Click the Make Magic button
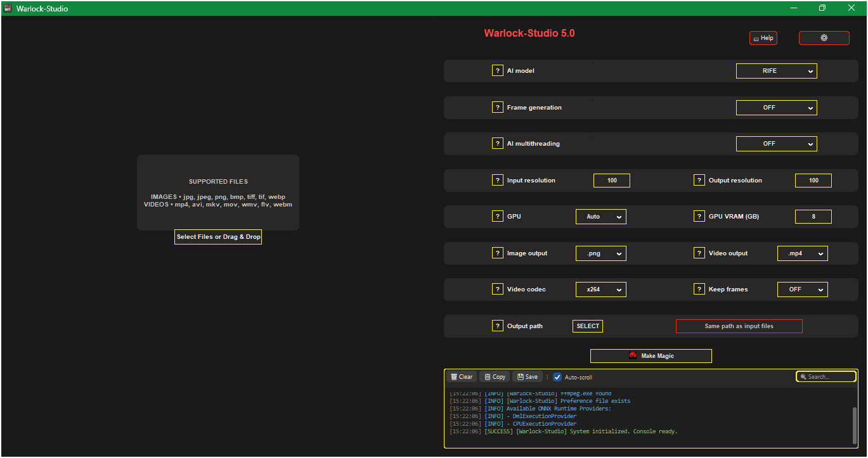Viewport: 868px width, 458px height. click(651, 356)
